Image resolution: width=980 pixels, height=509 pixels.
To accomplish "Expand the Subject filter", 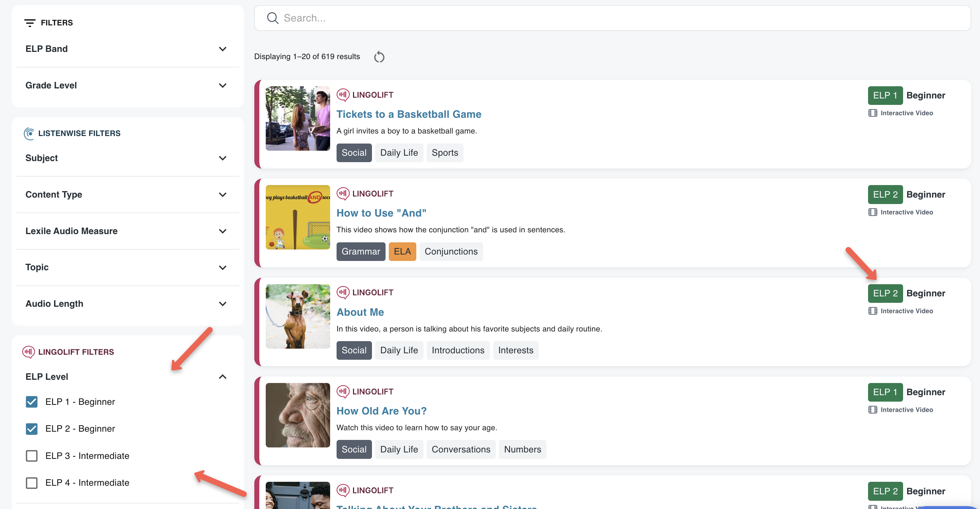I will coord(127,158).
